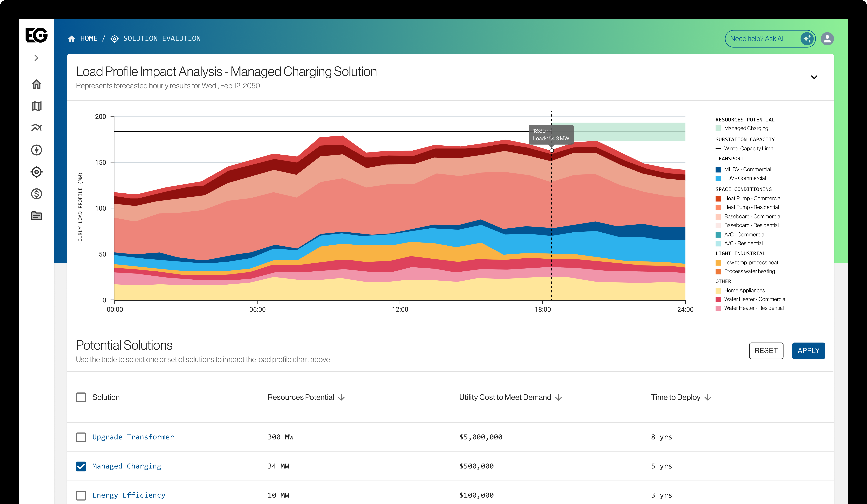Click the documents sidebar icon

tap(36, 216)
